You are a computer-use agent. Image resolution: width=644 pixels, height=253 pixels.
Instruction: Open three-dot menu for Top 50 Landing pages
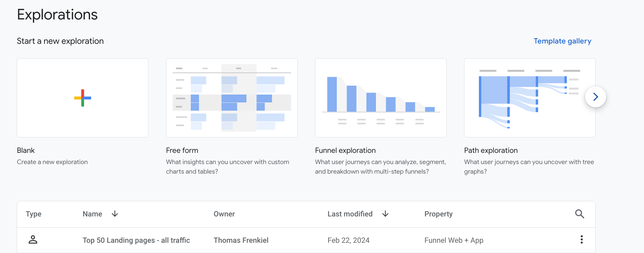click(582, 239)
